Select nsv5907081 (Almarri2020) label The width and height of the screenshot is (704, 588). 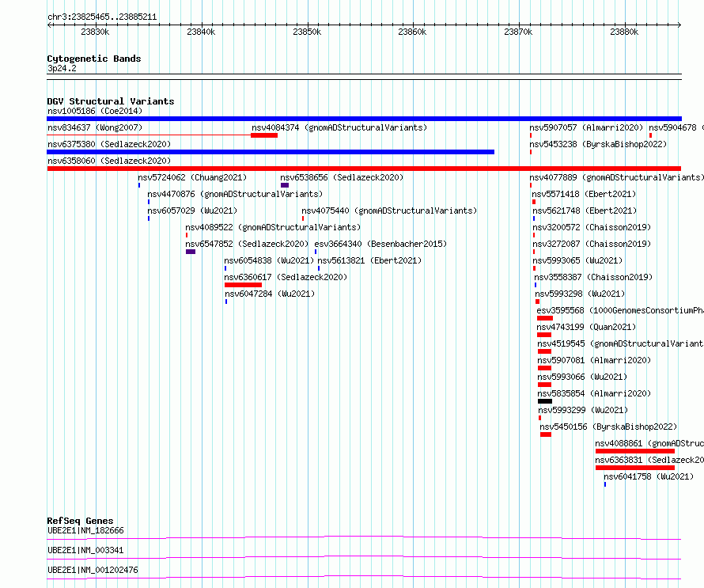coord(594,360)
